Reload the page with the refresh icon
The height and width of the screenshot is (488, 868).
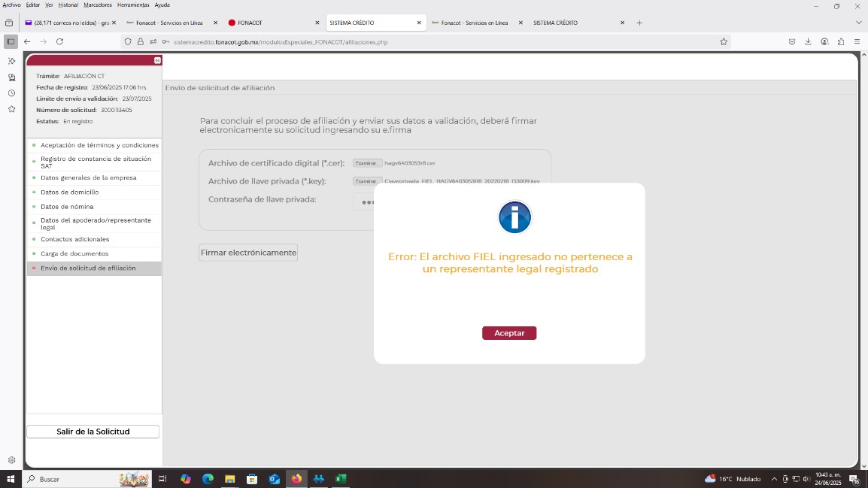tap(60, 42)
